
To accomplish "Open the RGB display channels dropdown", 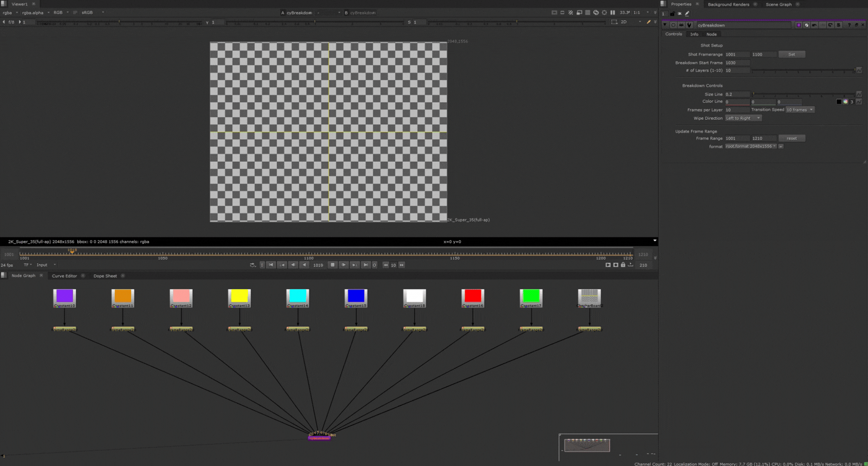I will click(x=61, y=12).
